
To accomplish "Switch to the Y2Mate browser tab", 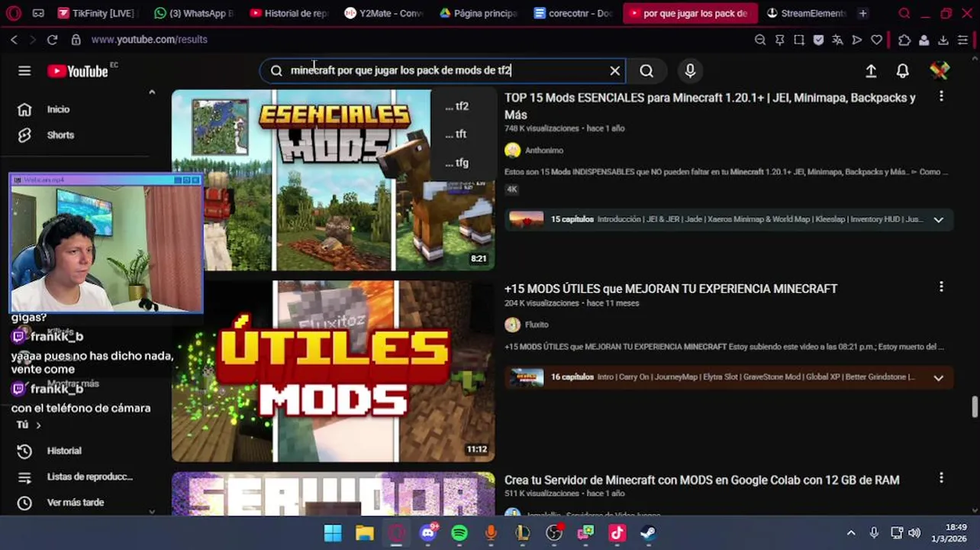I will [x=384, y=13].
